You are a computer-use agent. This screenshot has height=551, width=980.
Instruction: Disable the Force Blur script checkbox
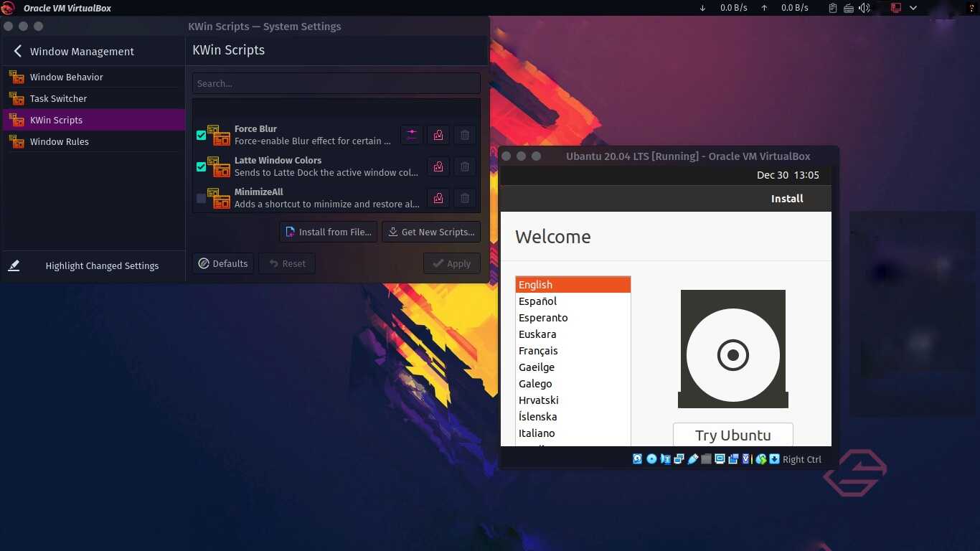(202, 135)
